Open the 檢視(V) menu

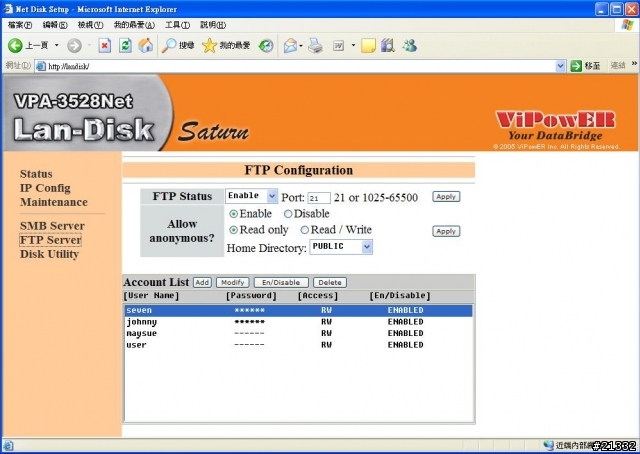pos(91,25)
